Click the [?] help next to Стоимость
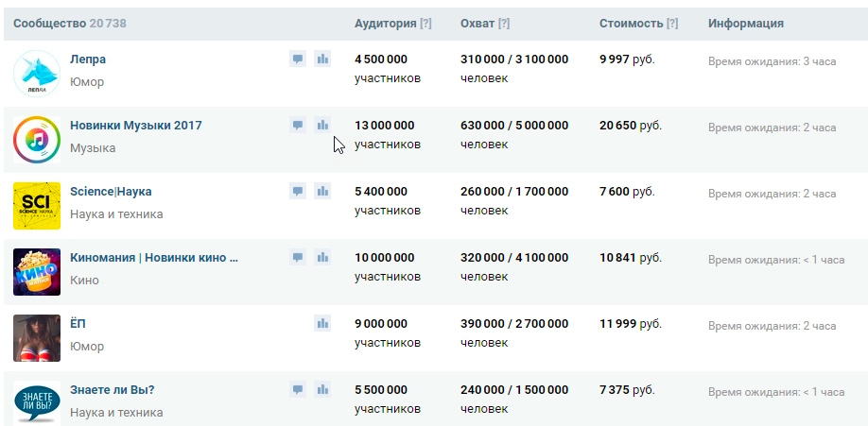Screen dimensions: 868x426 click(672, 24)
